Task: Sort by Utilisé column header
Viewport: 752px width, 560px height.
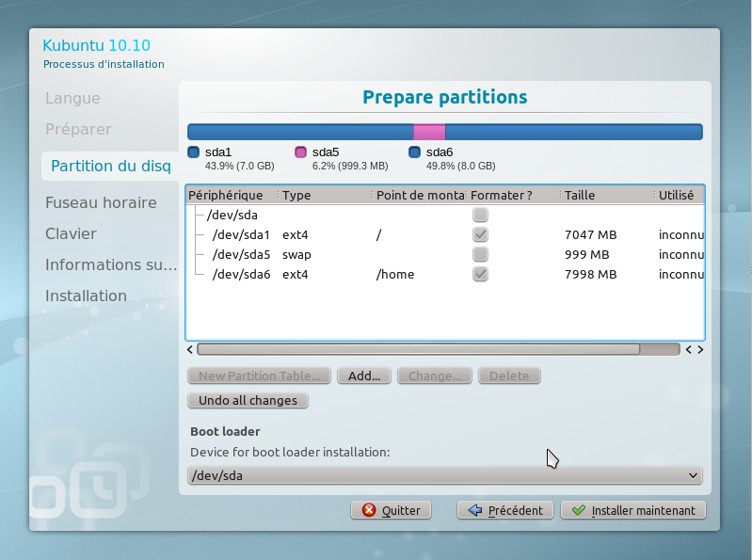Action: [680, 195]
